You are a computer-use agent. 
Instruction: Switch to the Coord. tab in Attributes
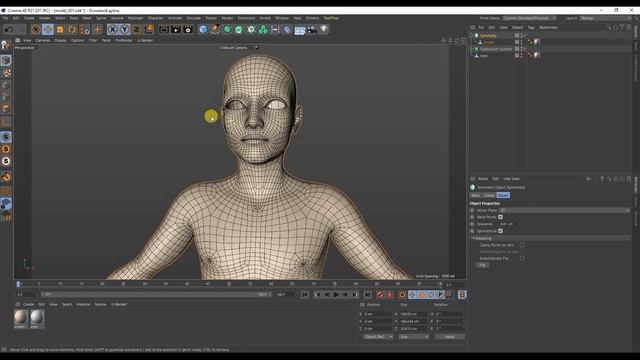[489, 195]
